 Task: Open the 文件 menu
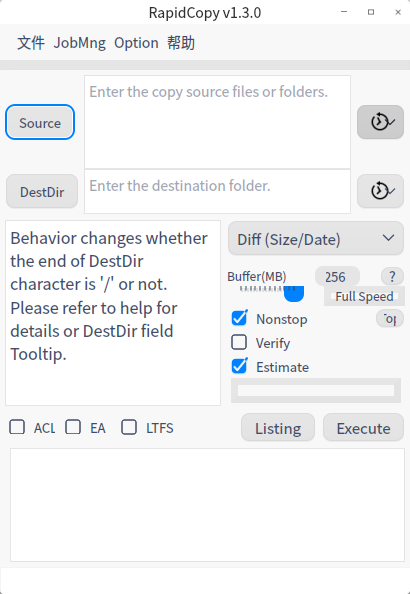(x=31, y=43)
